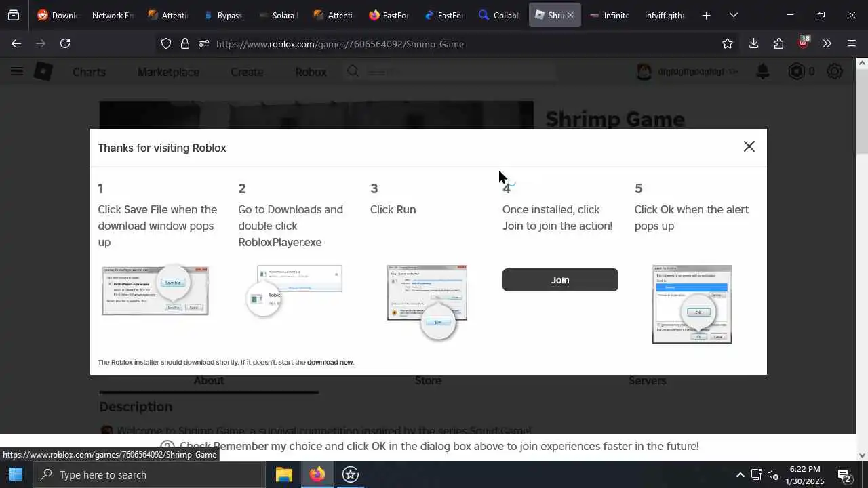This screenshot has width=868, height=488.
Task: Open the Firefox downloads panel
Action: coord(753,43)
